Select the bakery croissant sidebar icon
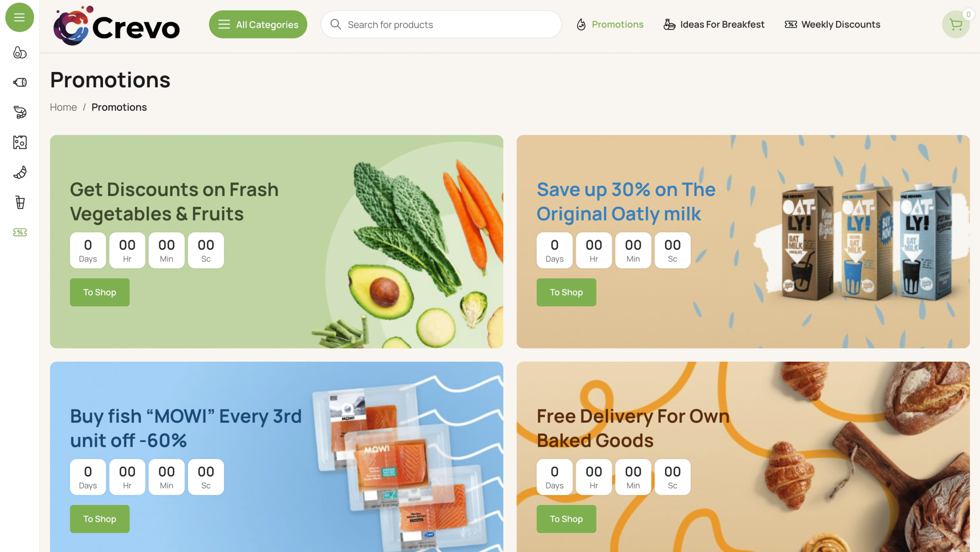Image resolution: width=980 pixels, height=552 pixels. point(20,172)
